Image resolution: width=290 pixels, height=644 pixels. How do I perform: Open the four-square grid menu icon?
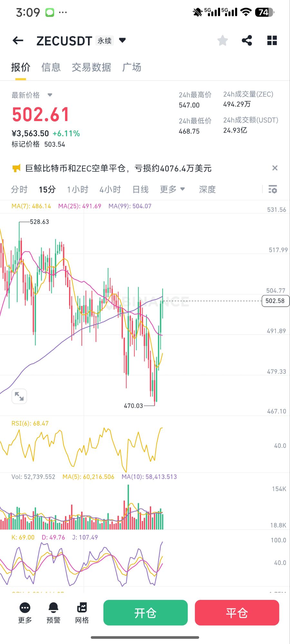(x=272, y=41)
